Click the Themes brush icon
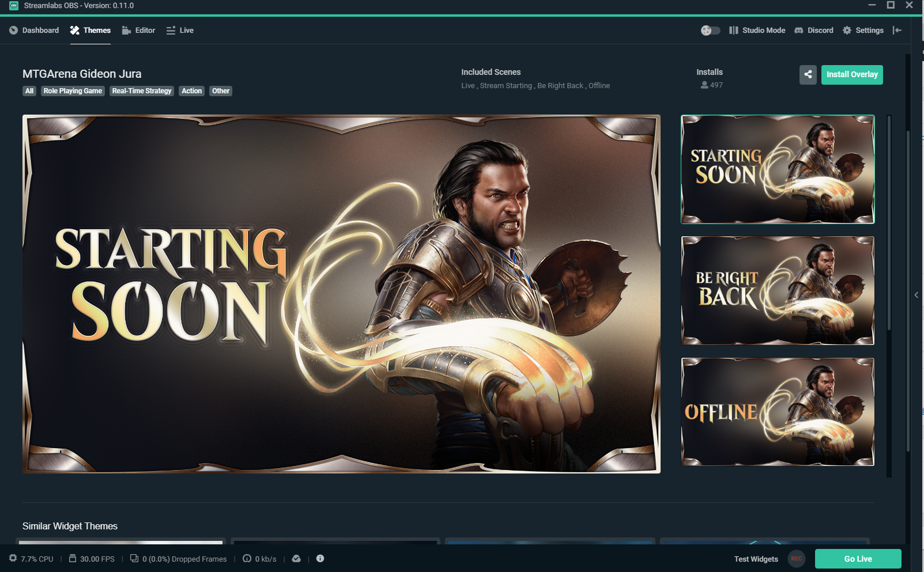This screenshot has width=924, height=572. tap(75, 31)
